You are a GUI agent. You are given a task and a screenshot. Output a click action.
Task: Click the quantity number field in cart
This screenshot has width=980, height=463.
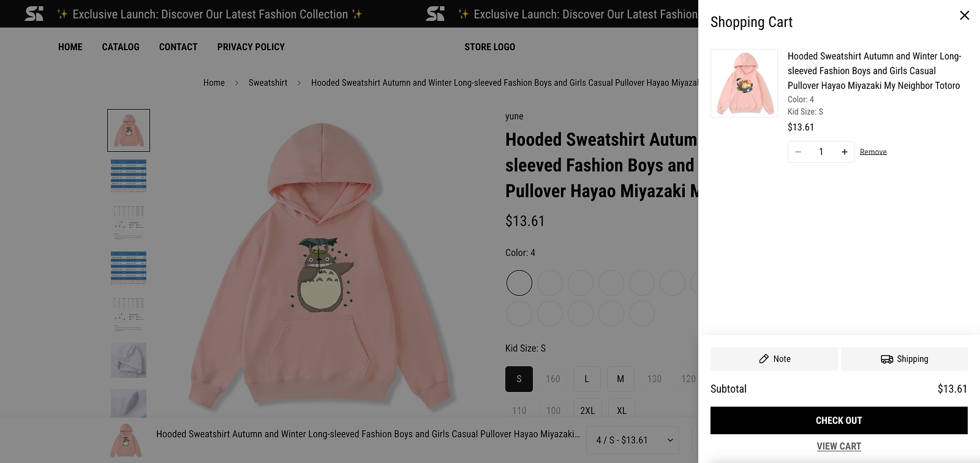tap(821, 152)
